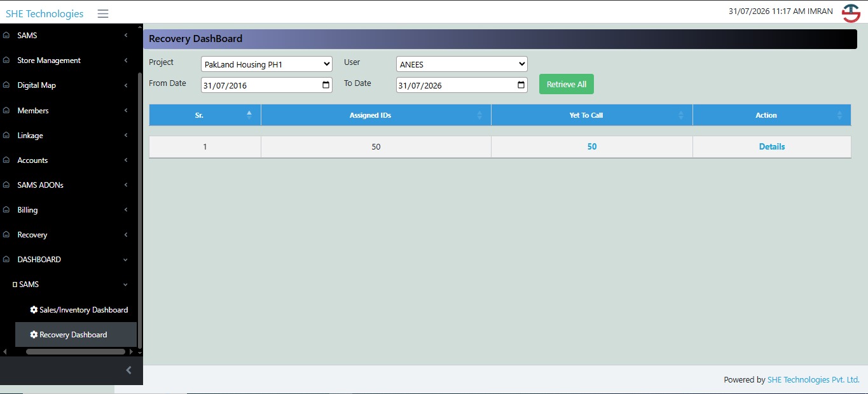The image size is (868, 394).
Task: Click gear icon beside Sales/Inventory Dashboard
Action: coord(34,310)
